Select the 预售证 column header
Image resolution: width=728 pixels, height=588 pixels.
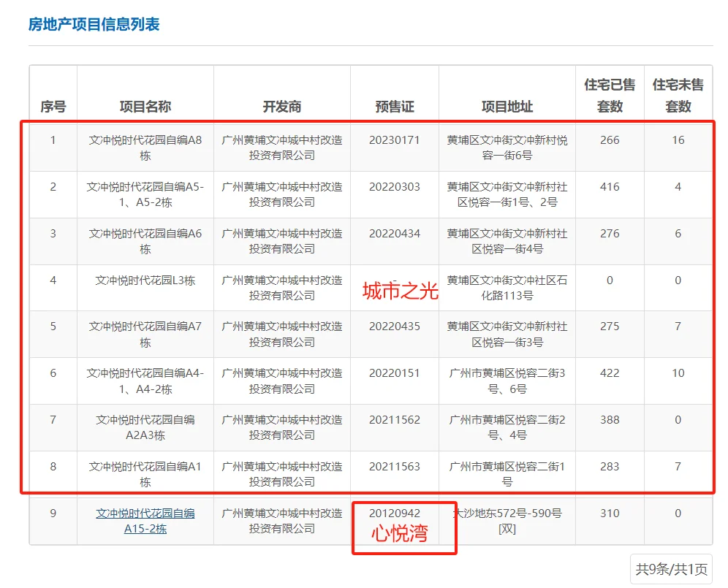pos(395,107)
